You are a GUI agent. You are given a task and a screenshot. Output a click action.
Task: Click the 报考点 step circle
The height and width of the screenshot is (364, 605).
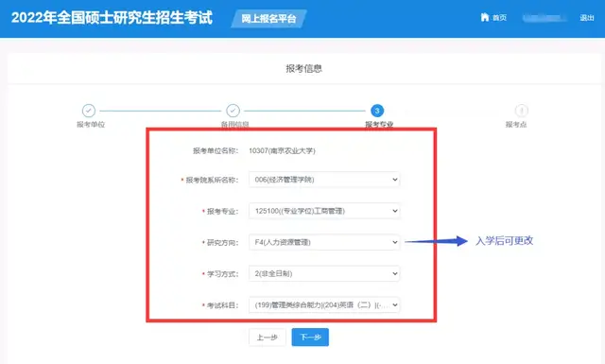tap(521, 111)
